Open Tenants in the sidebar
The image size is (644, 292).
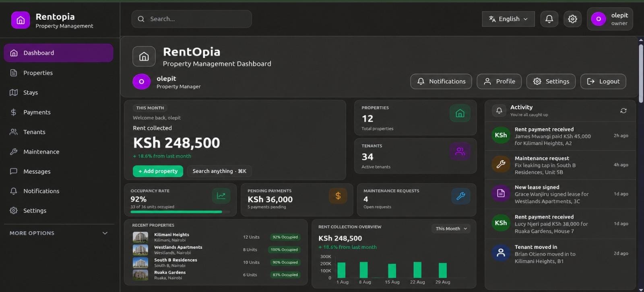(x=59, y=132)
